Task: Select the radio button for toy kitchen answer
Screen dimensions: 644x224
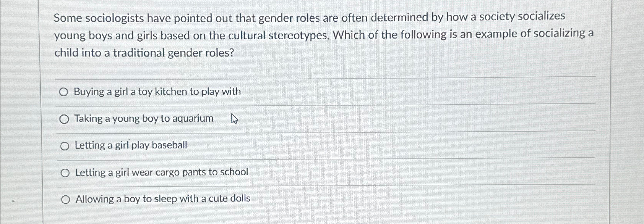Action: point(64,92)
